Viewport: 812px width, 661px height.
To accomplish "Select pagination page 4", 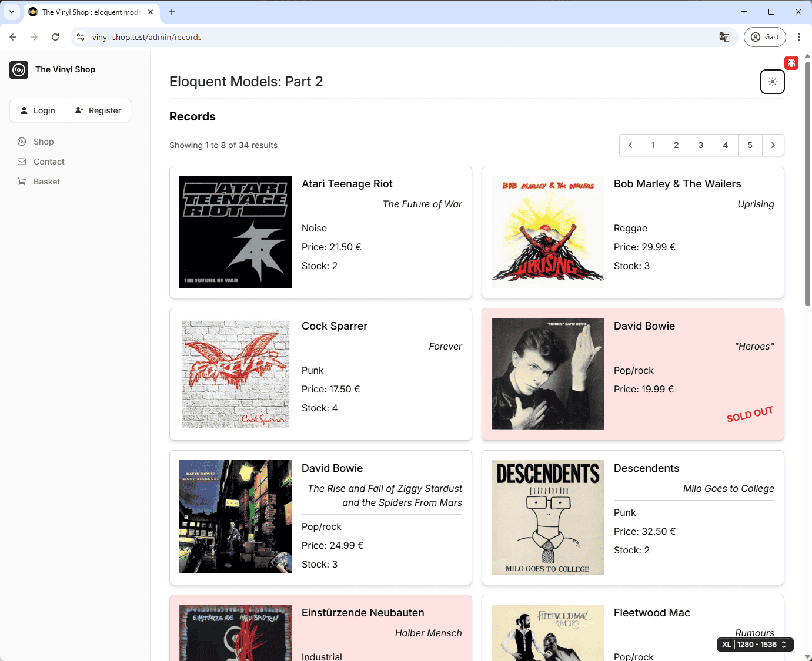I will click(x=726, y=145).
